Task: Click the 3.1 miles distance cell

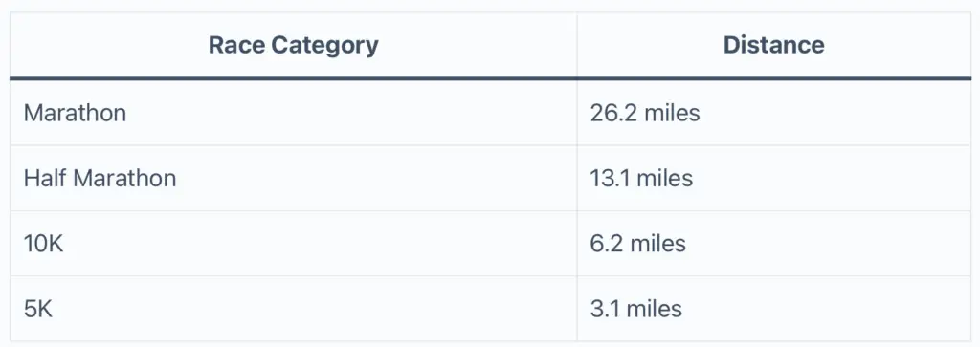Action: click(773, 309)
